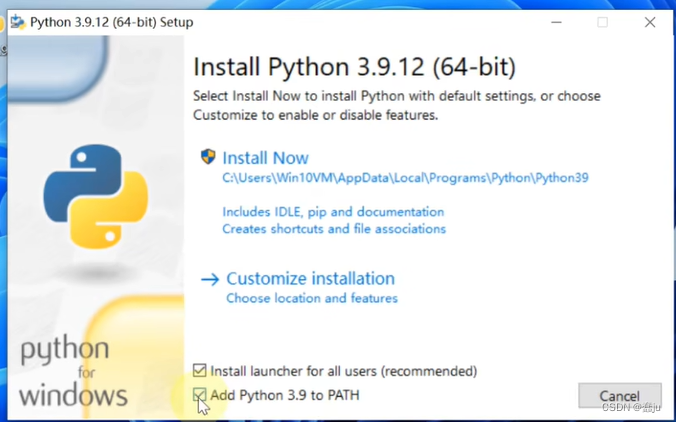
Task: Click 'Choose location and features' text
Action: (312, 298)
